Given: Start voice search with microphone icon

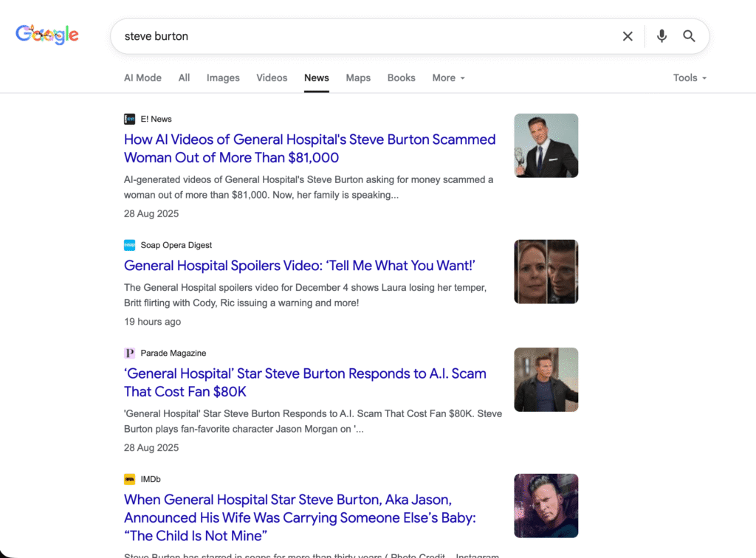Looking at the screenshot, I should [x=661, y=36].
